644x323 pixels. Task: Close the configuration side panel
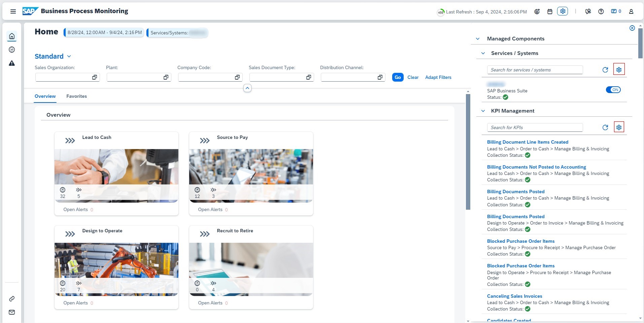(632, 28)
